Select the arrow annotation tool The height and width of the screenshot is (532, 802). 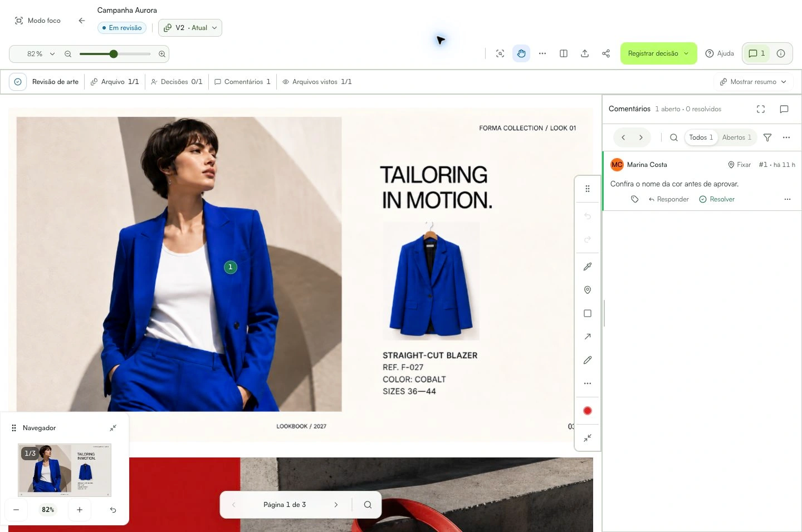pos(588,337)
